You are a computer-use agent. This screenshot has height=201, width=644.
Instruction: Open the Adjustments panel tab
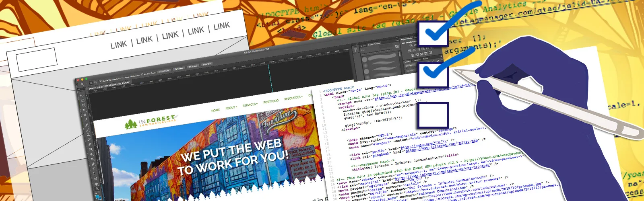[407, 39]
